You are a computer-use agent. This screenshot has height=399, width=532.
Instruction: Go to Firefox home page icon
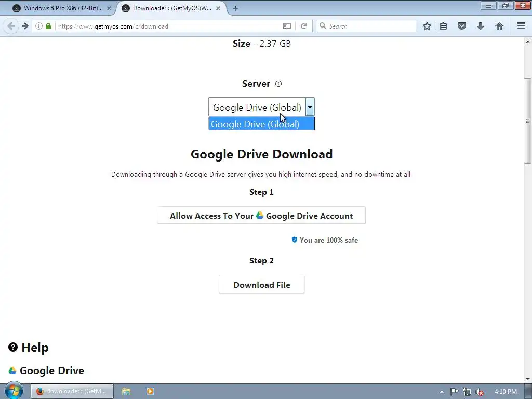click(x=499, y=26)
